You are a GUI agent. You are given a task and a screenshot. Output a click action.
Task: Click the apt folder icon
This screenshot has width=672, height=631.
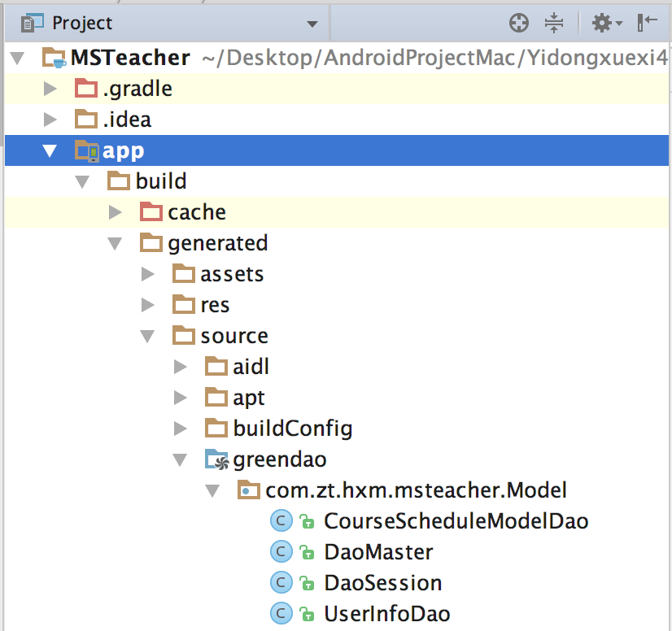(x=216, y=397)
